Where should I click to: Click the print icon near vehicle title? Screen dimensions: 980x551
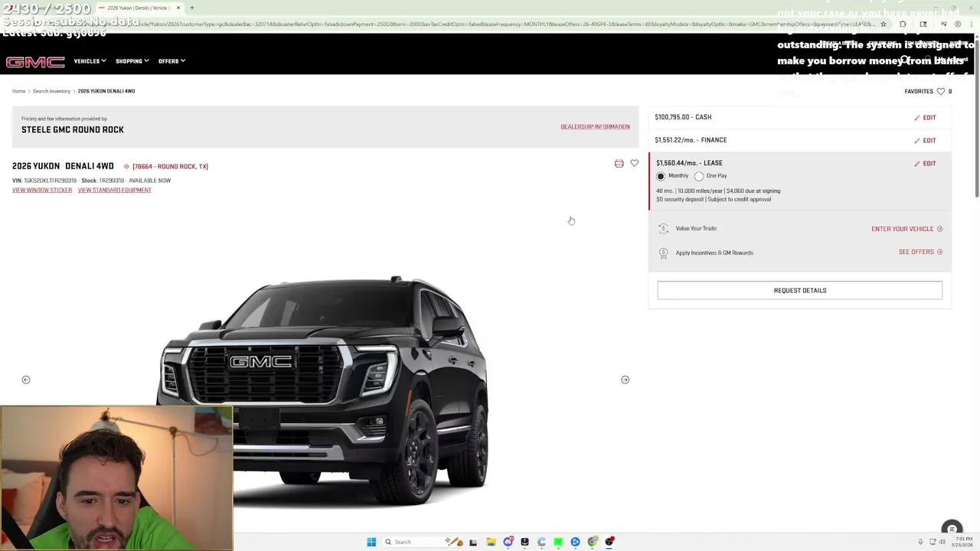coord(619,163)
